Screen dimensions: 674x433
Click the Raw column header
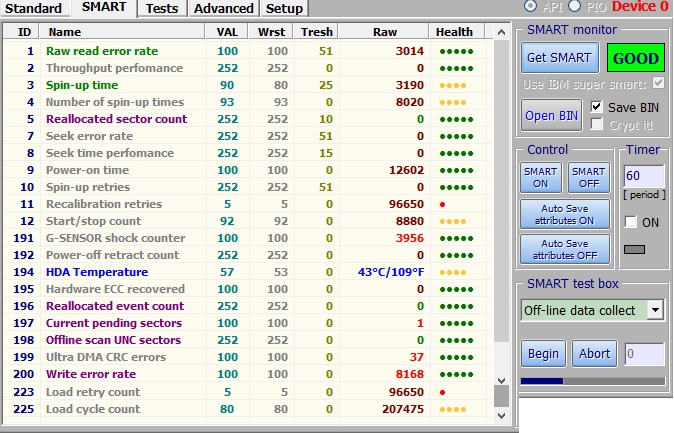[x=384, y=32]
